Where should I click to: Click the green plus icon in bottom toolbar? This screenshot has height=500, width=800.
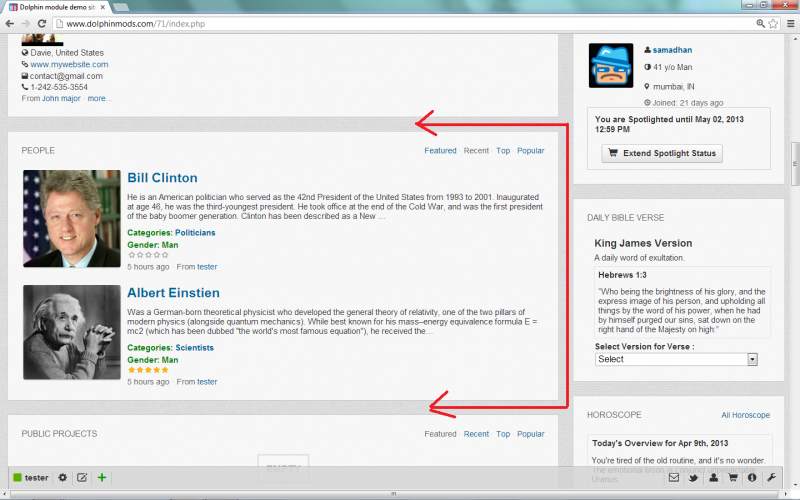tap(102, 478)
